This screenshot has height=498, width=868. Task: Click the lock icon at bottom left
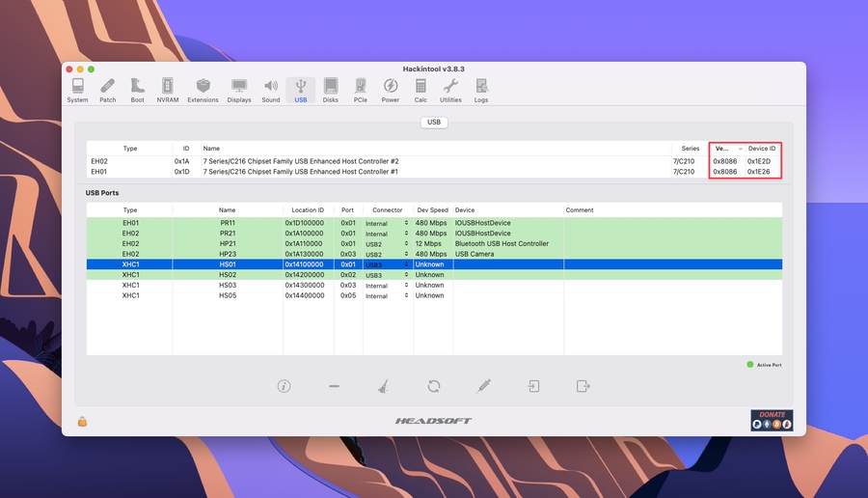[83, 421]
